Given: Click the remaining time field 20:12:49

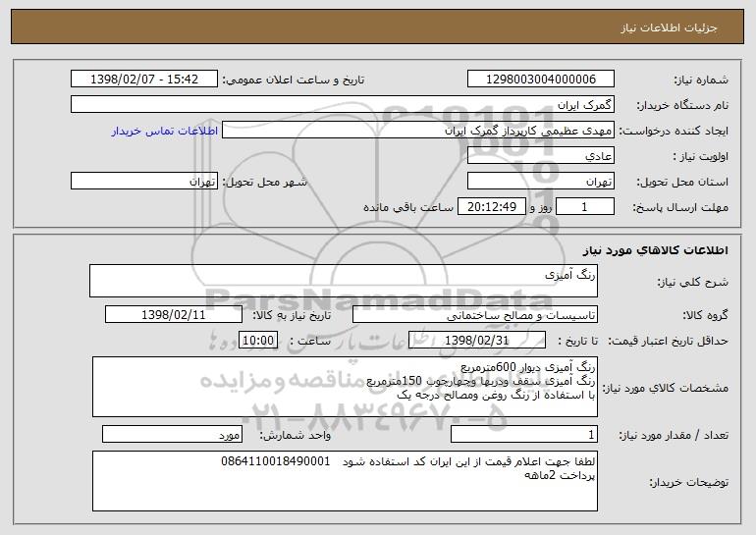Looking at the screenshot, I should point(491,206).
